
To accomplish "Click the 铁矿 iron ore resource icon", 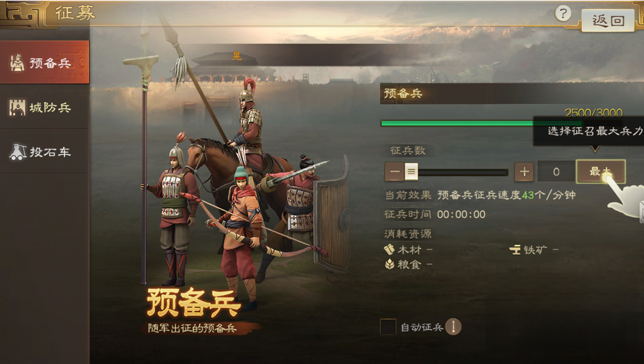I will (515, 249).
